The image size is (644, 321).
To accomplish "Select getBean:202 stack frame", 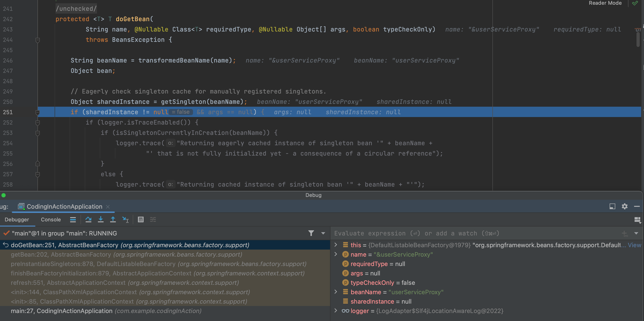I will coord(126,254).
